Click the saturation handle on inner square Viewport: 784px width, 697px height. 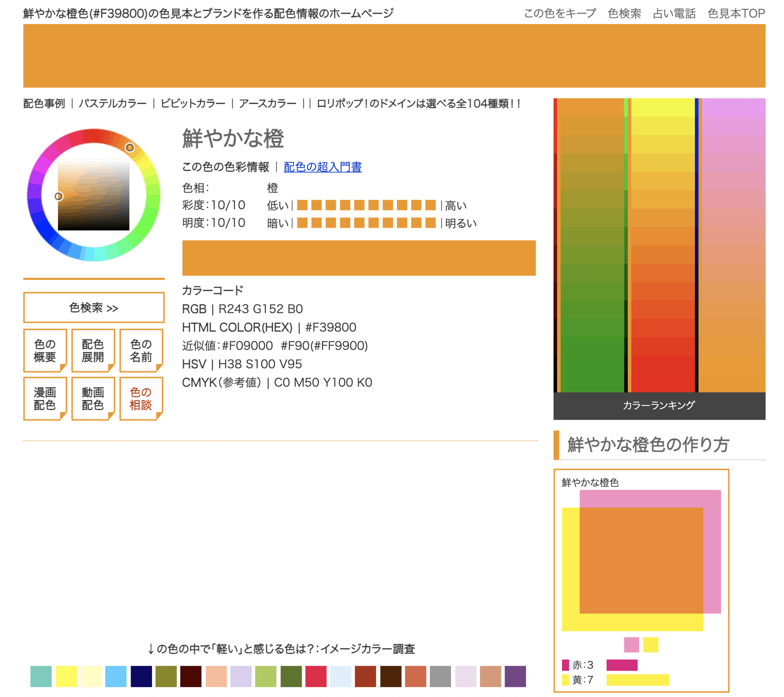click(58, 196)
